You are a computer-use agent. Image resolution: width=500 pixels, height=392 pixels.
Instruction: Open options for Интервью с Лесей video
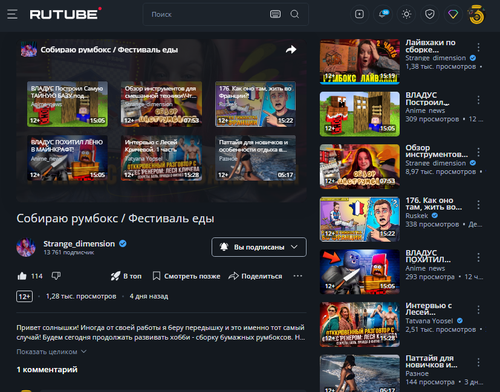478,310
